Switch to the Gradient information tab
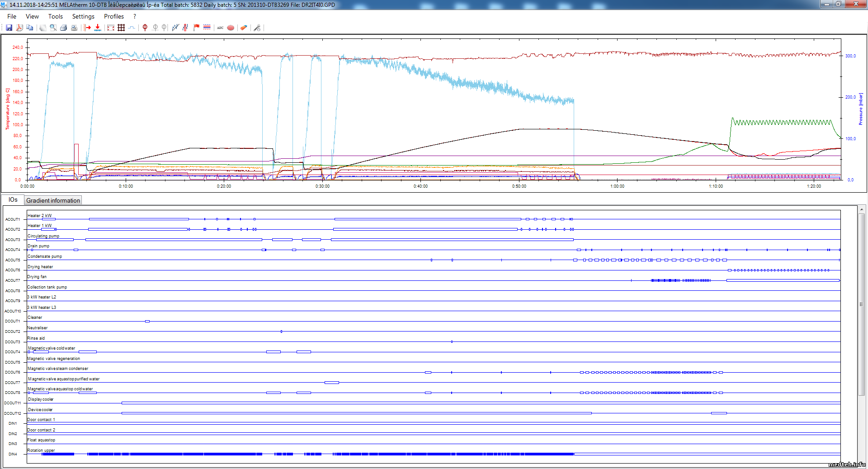Screen dimensions: 868x469 (53, 200)
